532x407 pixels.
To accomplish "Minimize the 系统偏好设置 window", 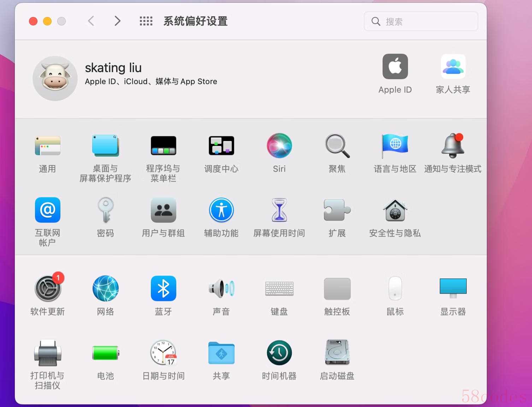I will click(47, 21).
